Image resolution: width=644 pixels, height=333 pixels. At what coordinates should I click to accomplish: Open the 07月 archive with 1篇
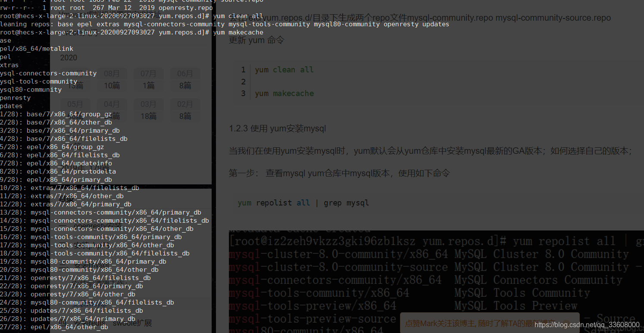point(149,79)
